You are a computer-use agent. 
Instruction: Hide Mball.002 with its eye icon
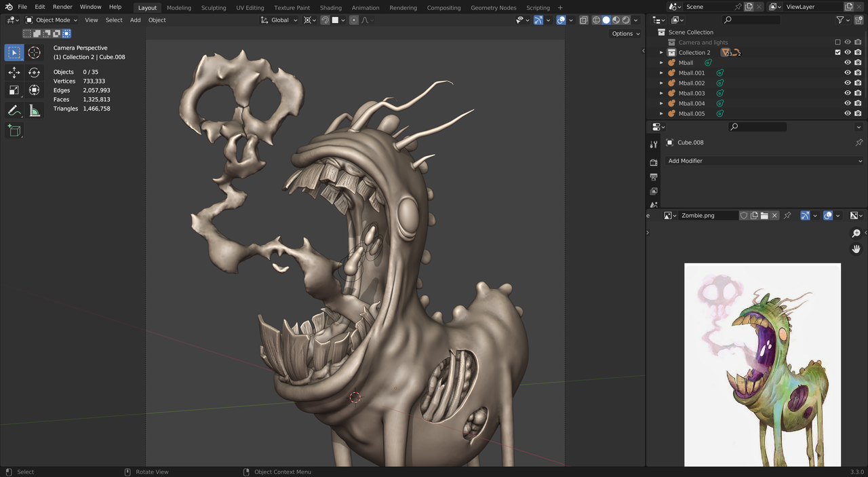[x=847, y=83]
